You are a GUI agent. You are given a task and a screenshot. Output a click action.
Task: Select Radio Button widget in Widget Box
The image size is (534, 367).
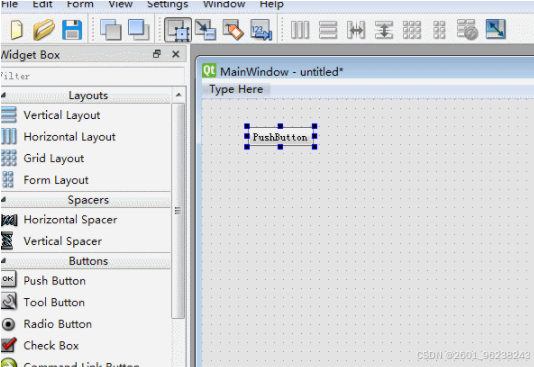(x=85, y=324)
